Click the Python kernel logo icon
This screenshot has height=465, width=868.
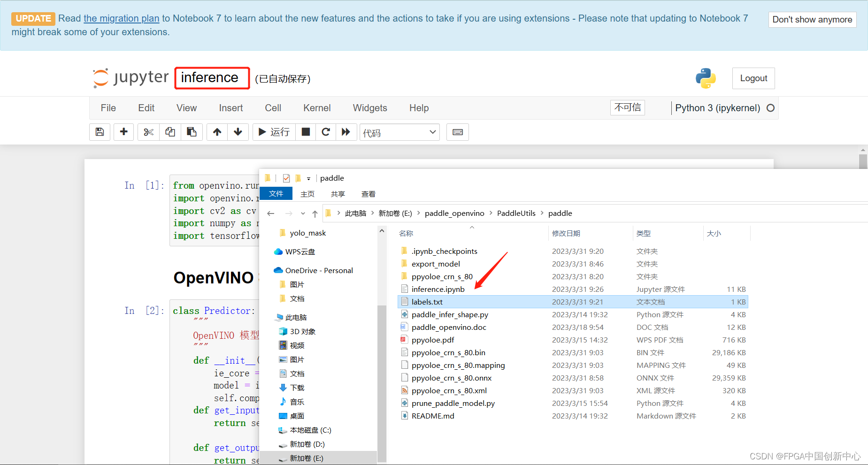[x=706, y=78]
